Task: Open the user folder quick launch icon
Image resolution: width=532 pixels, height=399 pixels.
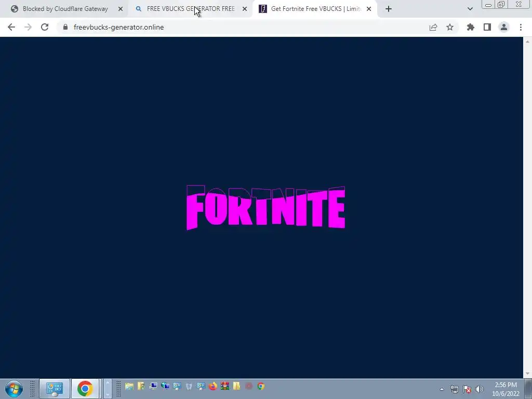Action: 141,386
